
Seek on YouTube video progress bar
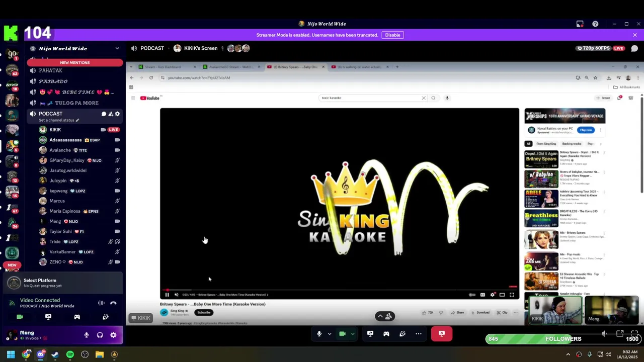(340, 290)
